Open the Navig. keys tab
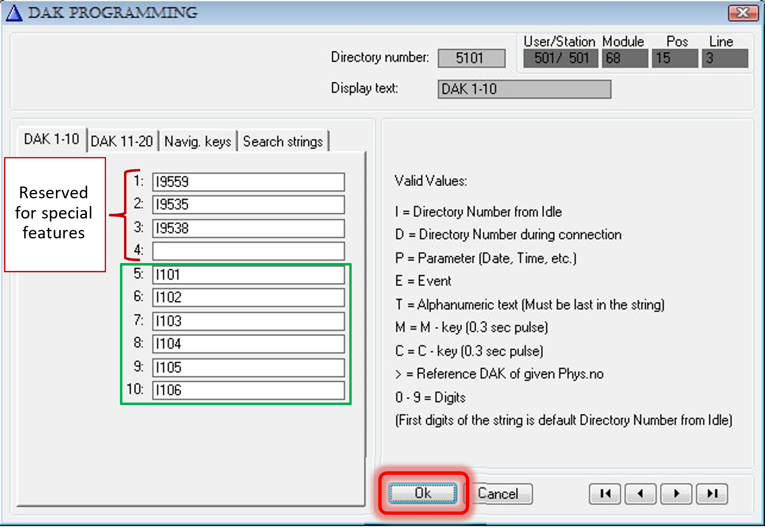 (x=198, y=141)
